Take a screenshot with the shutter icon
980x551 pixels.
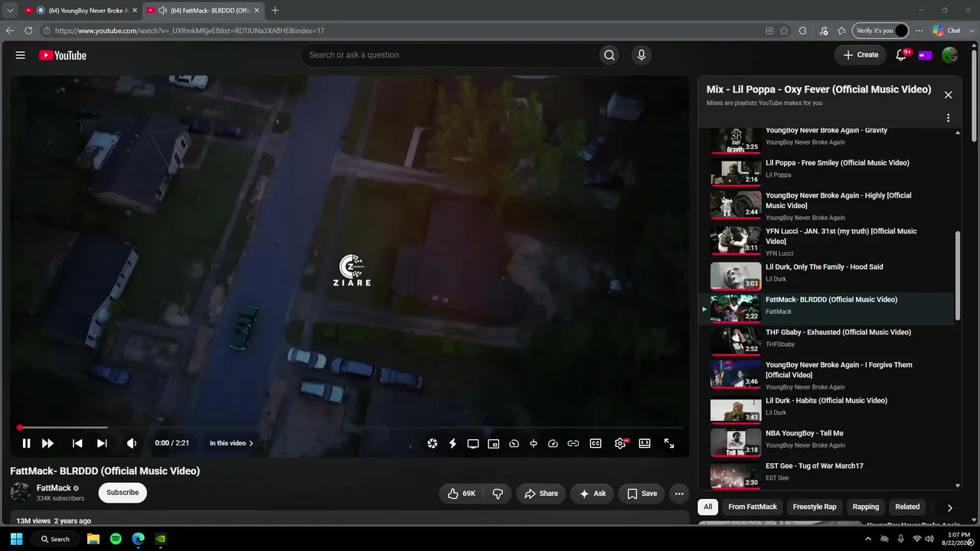433,443
